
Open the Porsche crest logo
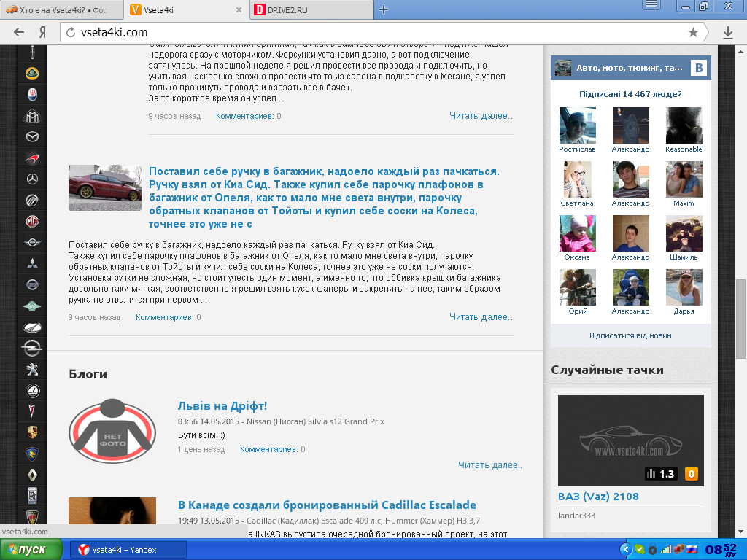click(32, 432)
